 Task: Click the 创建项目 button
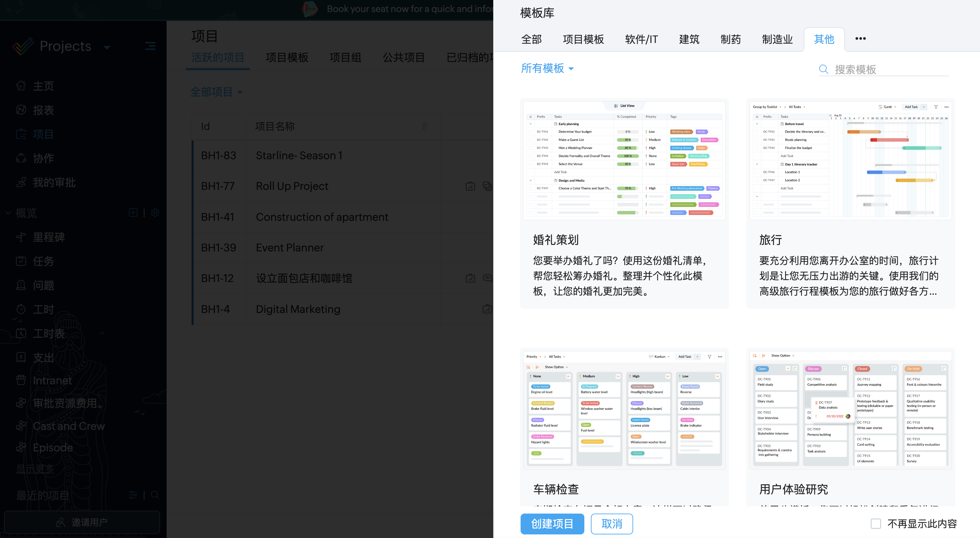click(551, 524)
